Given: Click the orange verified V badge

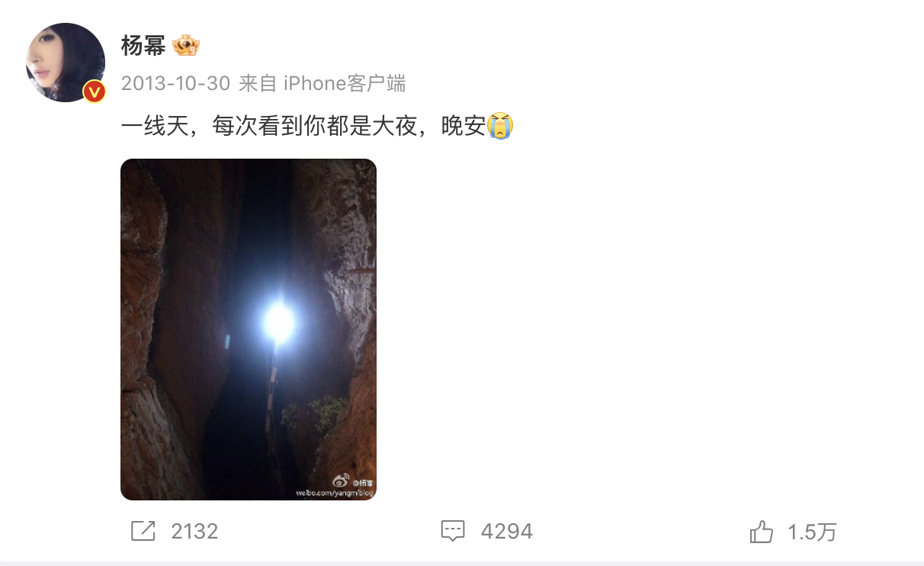Looking at the screenshot, I should click(x=94, y=92).
